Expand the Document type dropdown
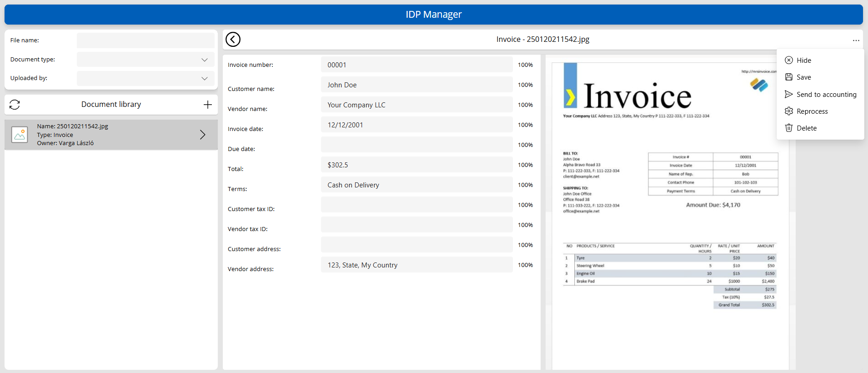Viewport: 868px width, 373px height. click(204, 60)
